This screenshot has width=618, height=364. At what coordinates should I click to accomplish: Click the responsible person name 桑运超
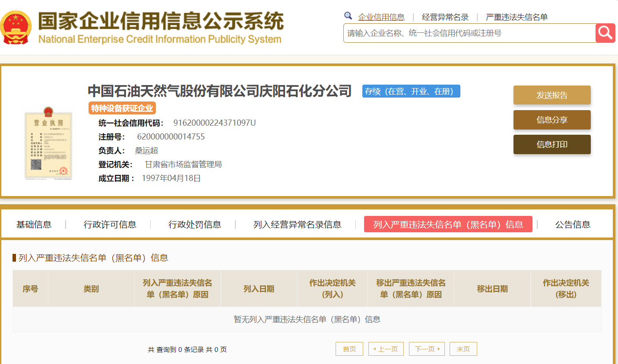[146, 150]
